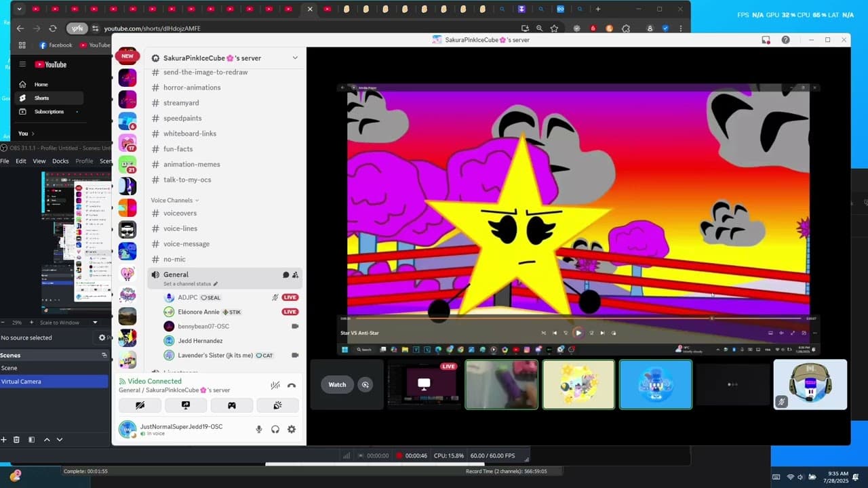868x488 pixels.
Task: Open the OBS File menu
Action: tap(4, 161)
